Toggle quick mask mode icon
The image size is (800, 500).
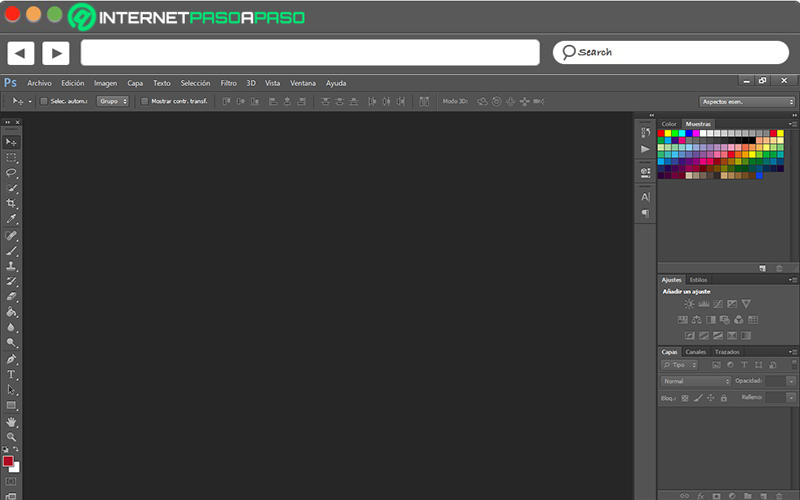11,482
